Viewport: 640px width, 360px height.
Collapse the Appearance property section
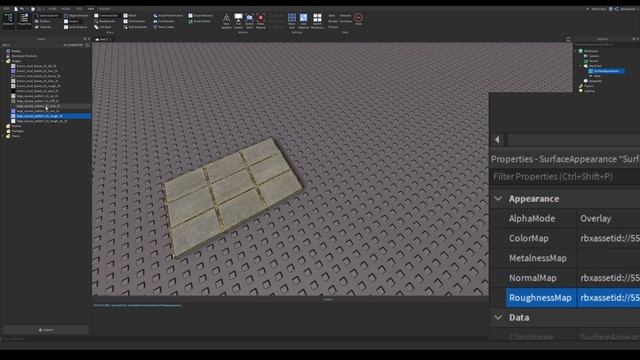coord(498,199)
